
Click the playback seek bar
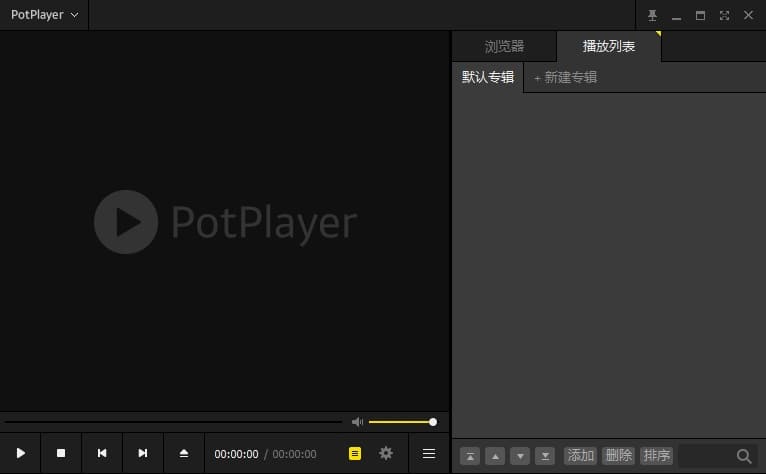click(x=173, y=422)
